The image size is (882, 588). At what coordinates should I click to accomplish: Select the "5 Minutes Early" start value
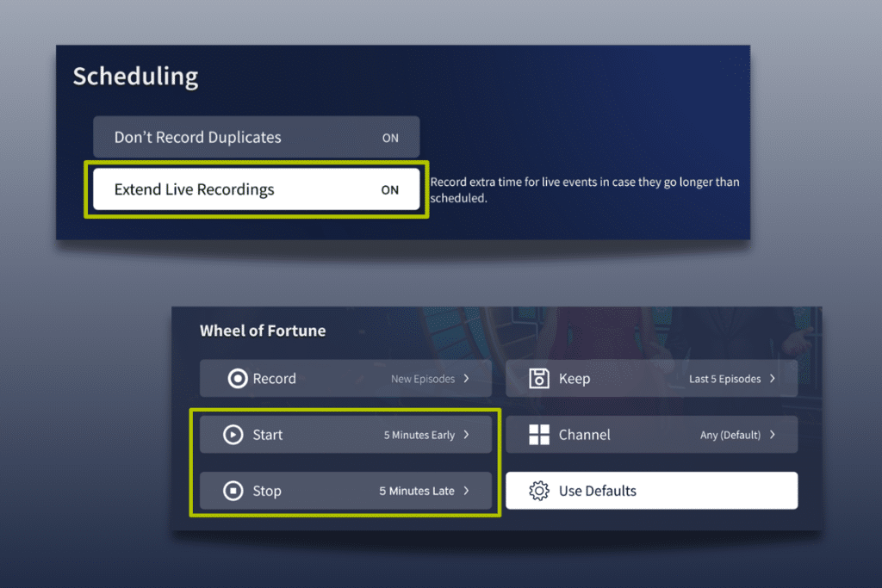[419, 435]
